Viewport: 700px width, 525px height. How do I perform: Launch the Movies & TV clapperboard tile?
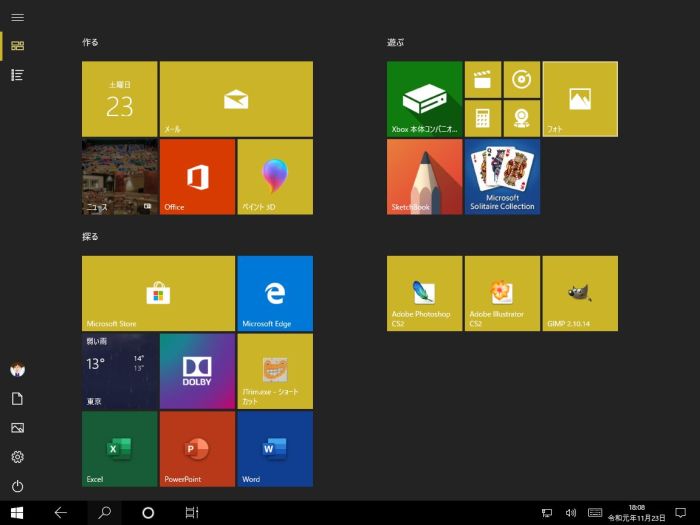click(482, 79)
